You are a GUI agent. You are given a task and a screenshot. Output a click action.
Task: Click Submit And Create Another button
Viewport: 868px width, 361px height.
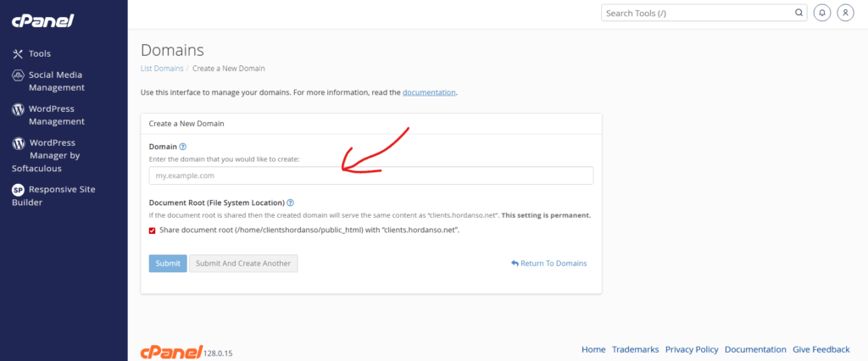(x=243, y=264)
